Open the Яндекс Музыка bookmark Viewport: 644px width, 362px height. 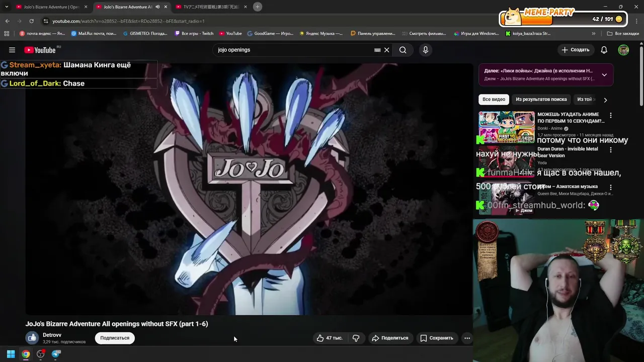click(321, 34)
